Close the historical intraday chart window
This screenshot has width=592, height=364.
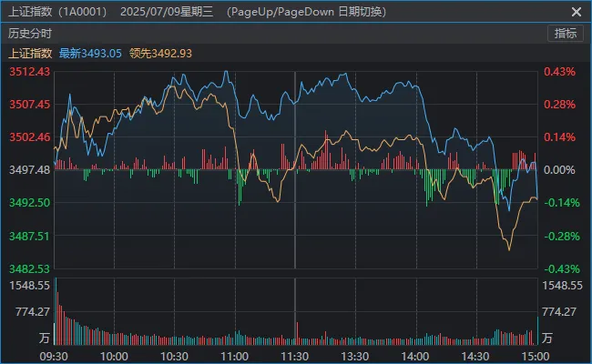pos(575,12)
